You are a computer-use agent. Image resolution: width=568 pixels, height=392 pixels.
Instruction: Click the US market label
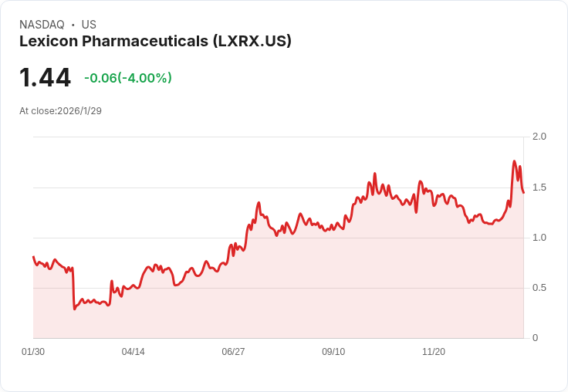(x=89, y=25)
